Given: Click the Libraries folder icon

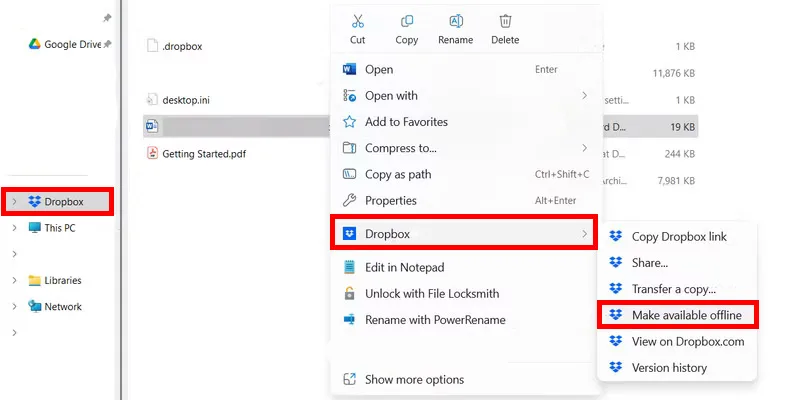Looking at the screenshot, I should [x=35, y=280].
